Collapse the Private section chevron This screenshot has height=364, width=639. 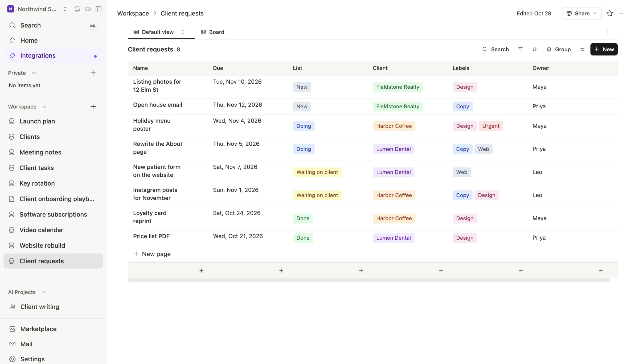[34, 73]
